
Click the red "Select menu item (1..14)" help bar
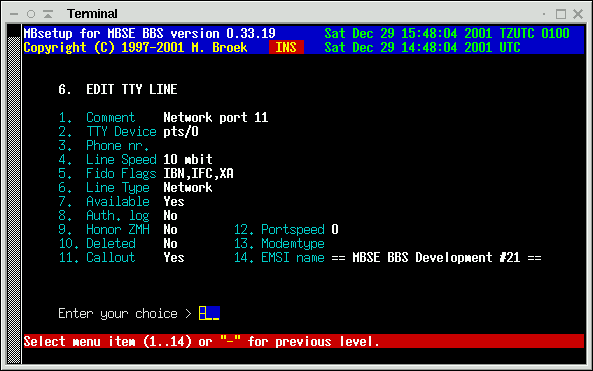tap(304, 341)
